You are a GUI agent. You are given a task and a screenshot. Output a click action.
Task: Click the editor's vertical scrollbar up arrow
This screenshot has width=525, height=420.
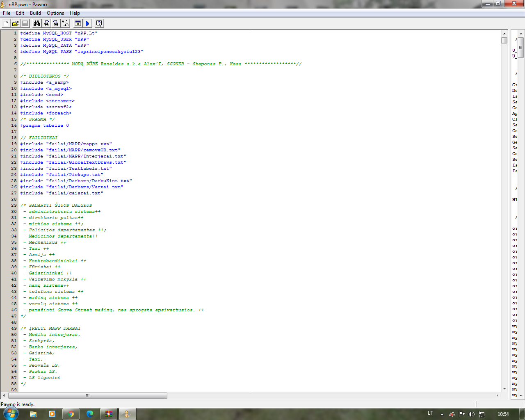(x=504, y=33)
